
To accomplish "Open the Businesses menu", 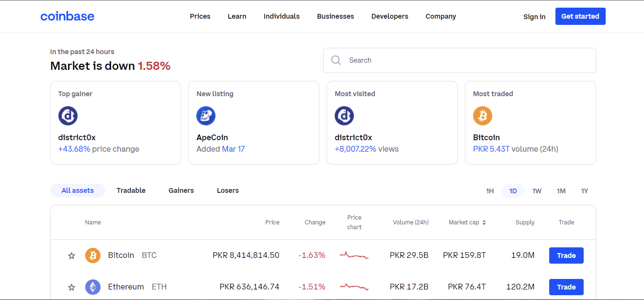I will [x=336, y=16].
